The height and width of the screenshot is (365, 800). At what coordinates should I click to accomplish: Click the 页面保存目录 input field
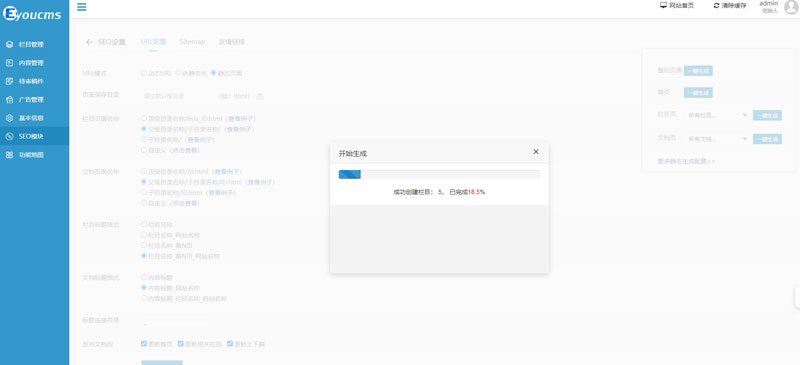tap(176, 96)
